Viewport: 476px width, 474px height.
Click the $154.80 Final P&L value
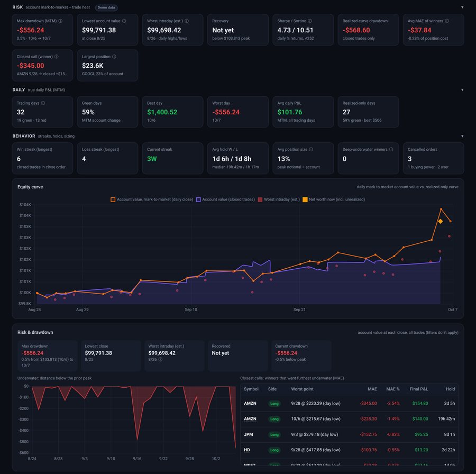tap(420, 404)
